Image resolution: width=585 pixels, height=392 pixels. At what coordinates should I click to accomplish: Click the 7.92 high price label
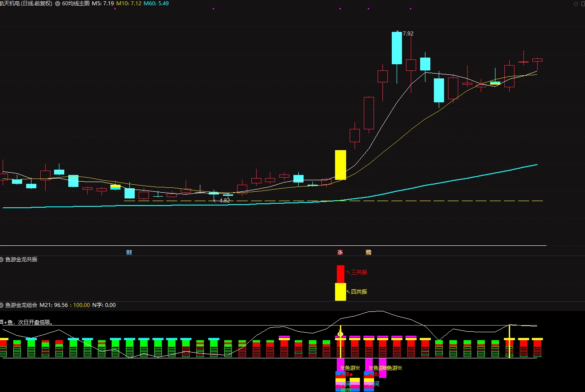tap(408, 33)
